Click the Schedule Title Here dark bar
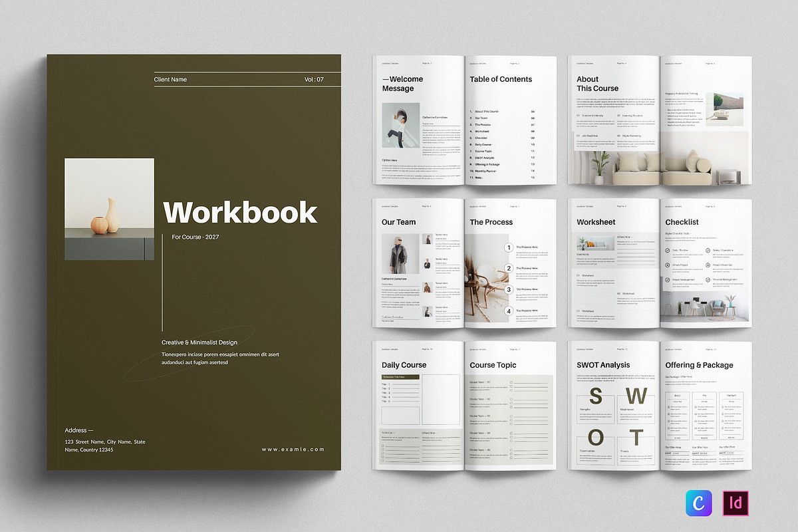 coord(400,377)
